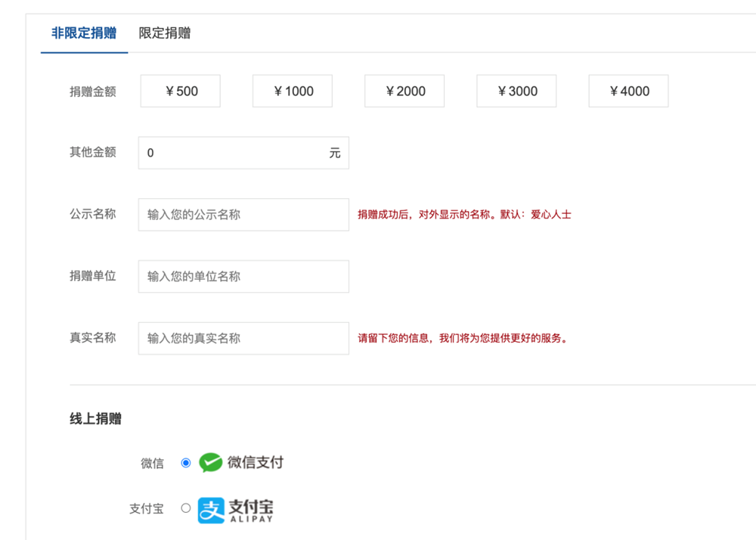Select the ¥3000 donation amount

(x=516, y=92)
